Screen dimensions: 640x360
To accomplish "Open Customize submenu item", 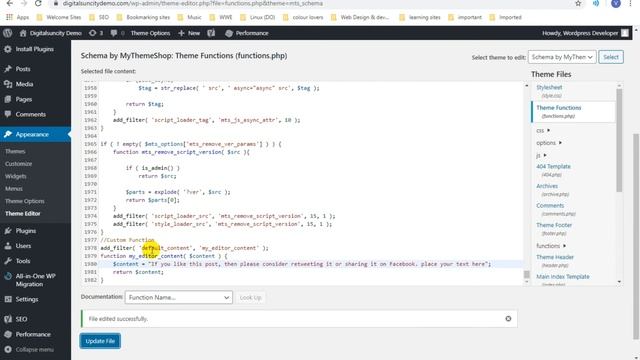I will [x=18, y=164].
